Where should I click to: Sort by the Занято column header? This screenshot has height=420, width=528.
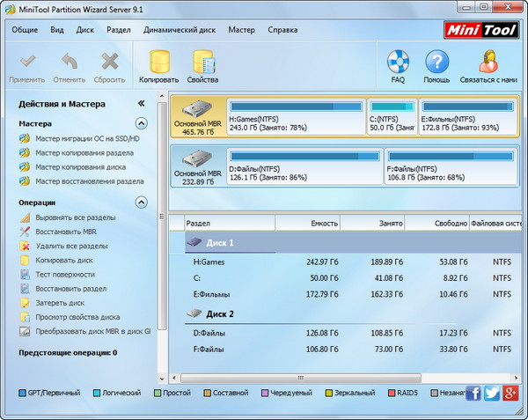373,223
